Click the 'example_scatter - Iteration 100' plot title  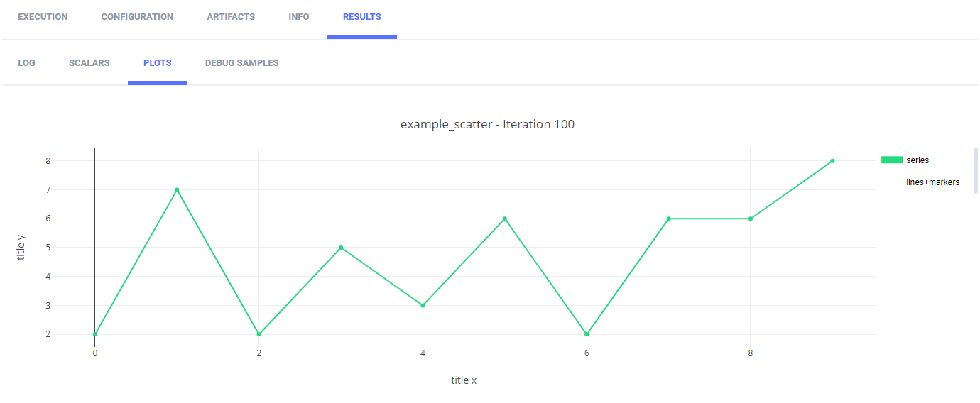tap(487, 125)
